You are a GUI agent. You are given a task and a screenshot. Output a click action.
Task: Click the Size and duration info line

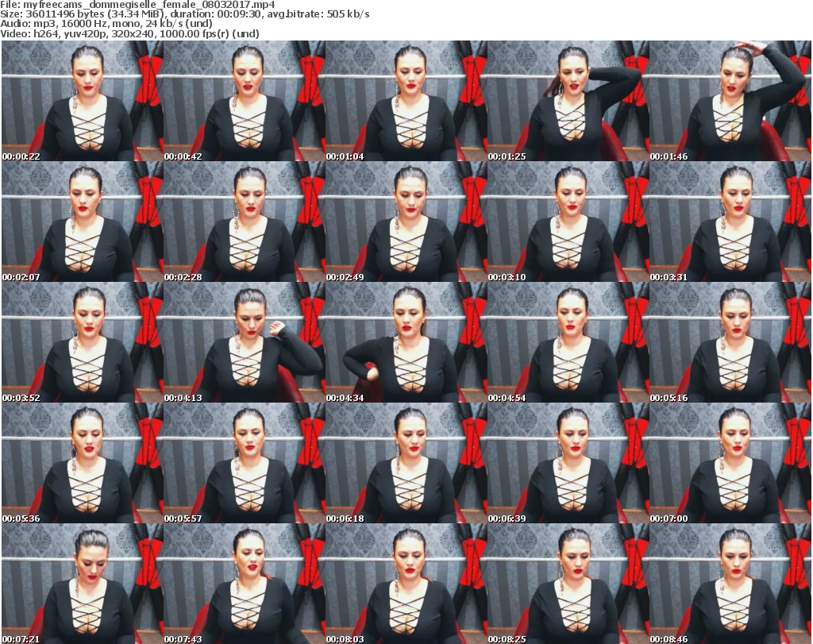[185, 14]
